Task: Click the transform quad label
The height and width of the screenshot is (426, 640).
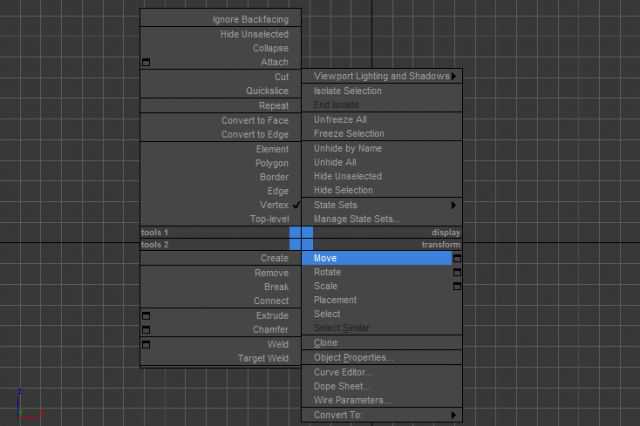Action: coord(441,244)
